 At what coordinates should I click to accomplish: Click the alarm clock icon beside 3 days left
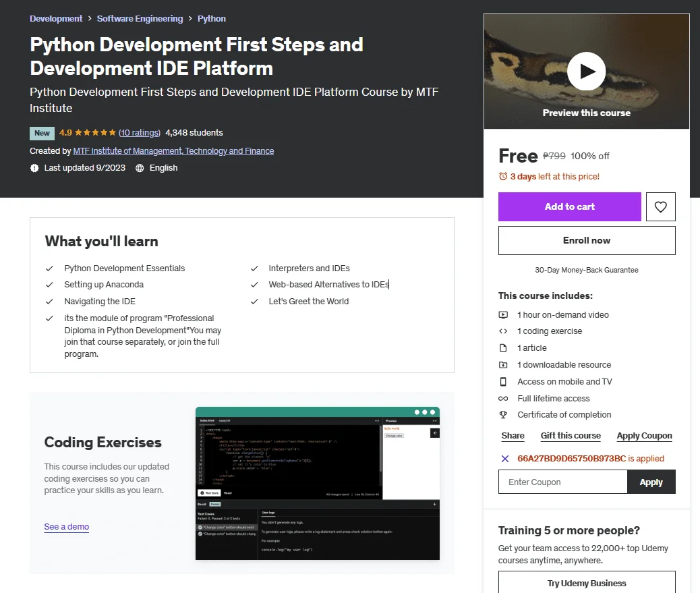click(x=503, y=176)
